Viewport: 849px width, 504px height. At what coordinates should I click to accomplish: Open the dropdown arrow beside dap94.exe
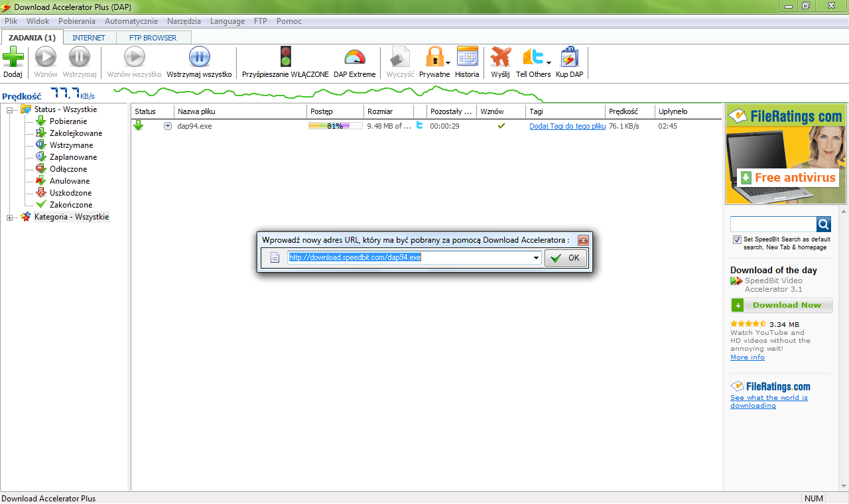(168, 126)
